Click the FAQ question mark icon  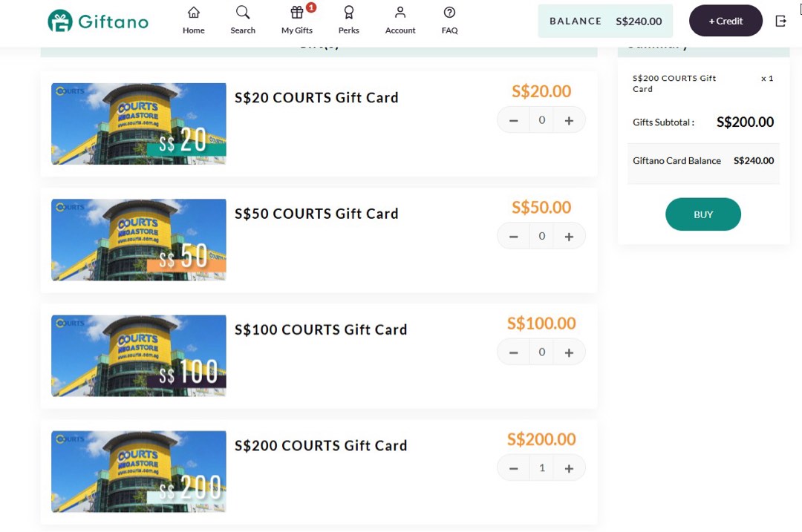449,13
